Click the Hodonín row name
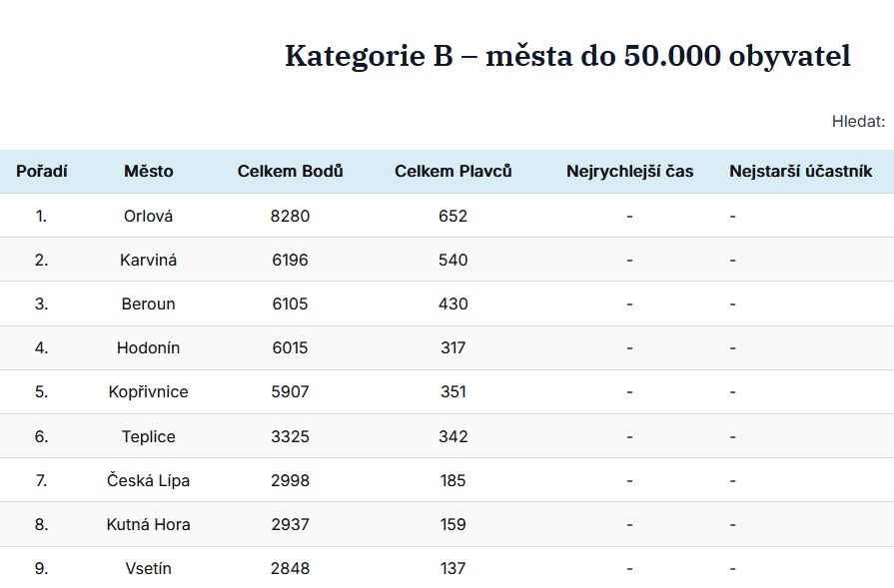894x588 pixels. click(148, 347)
